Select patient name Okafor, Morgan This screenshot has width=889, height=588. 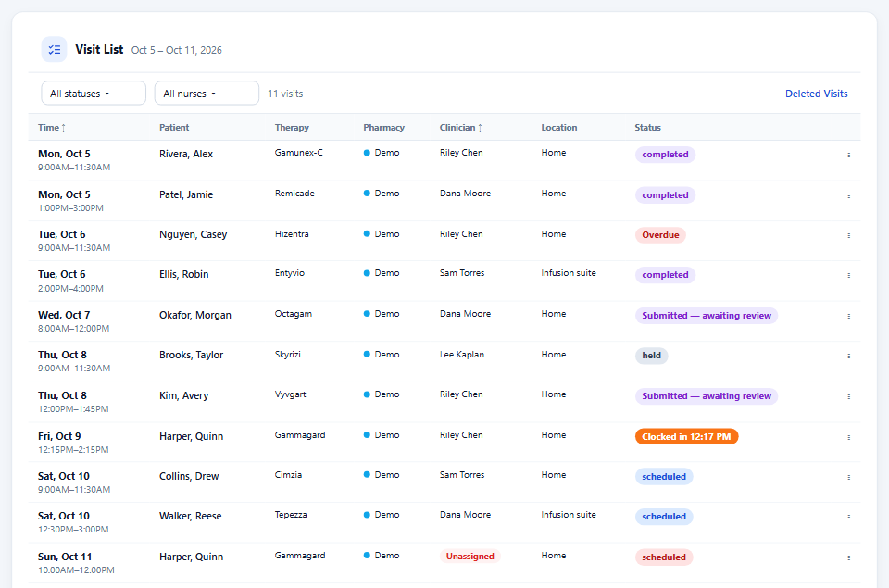pos(195,315)
